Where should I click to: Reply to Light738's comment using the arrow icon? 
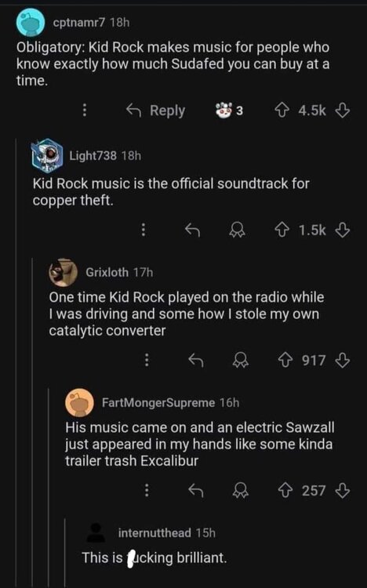point(193,230)
